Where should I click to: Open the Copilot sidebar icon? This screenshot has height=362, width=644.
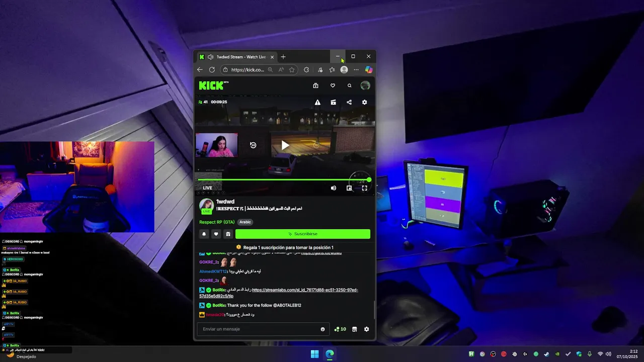click(369, 70)
